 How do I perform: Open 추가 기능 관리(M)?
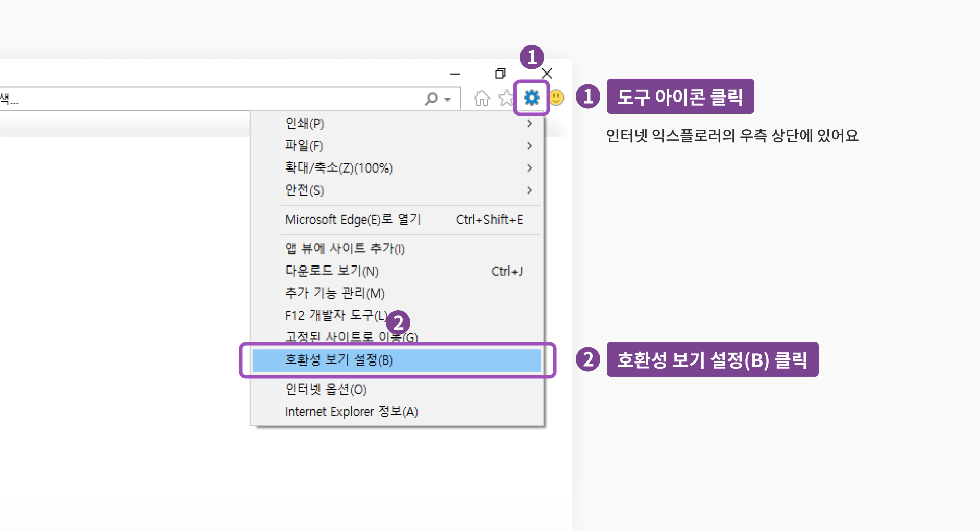pyautogui.click(x=335, y=293)
